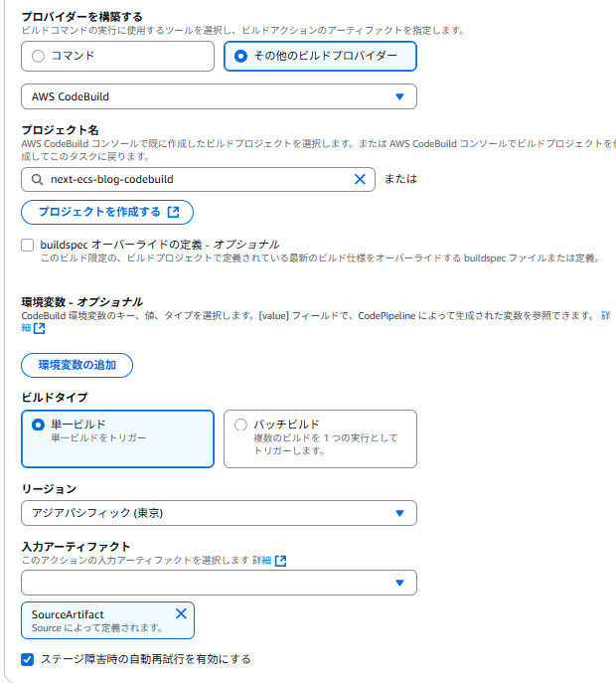Image resolution: width=616 pixels, height=683 pixels.
Task: Select the コマンド radio option
Action: [x=39, y=57]
